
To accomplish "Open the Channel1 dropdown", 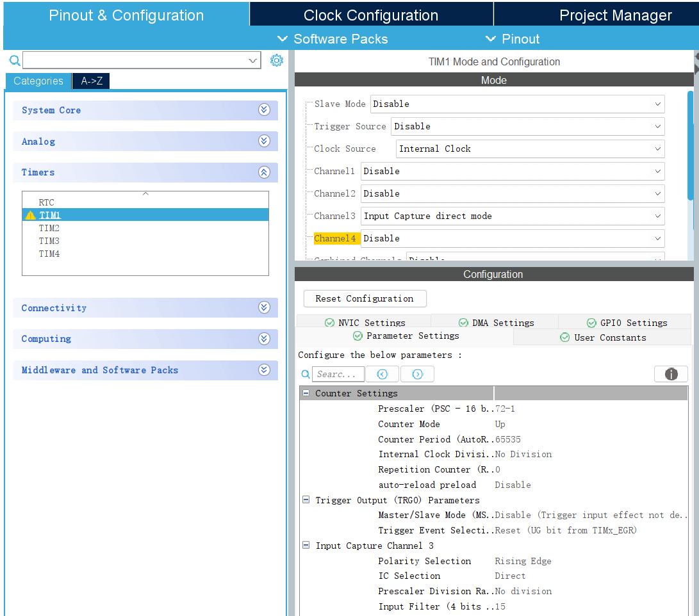I will coord(512,171).
